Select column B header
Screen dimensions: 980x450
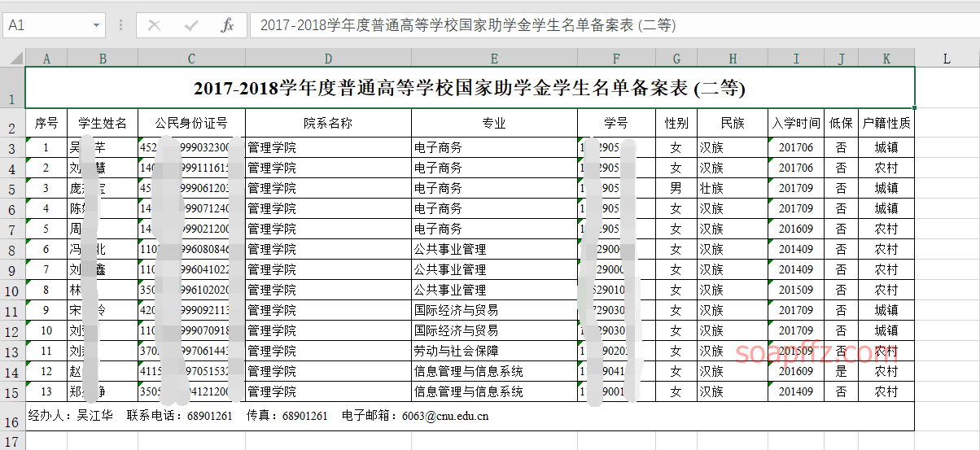(103, 58)
